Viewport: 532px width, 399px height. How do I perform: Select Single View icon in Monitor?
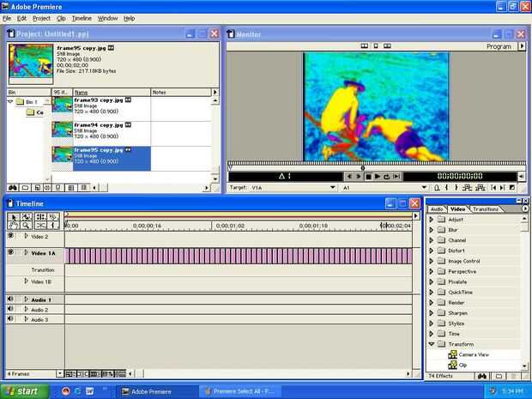click(376, 45)
